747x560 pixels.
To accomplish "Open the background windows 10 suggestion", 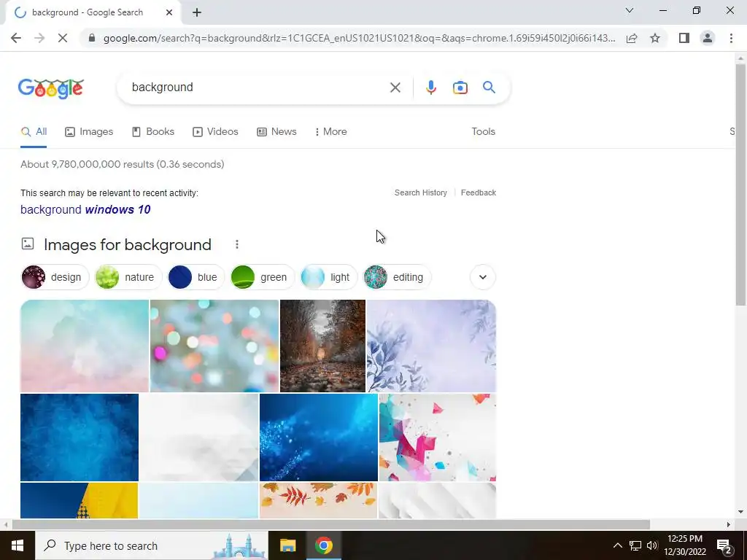I will [x=85, y=209].
